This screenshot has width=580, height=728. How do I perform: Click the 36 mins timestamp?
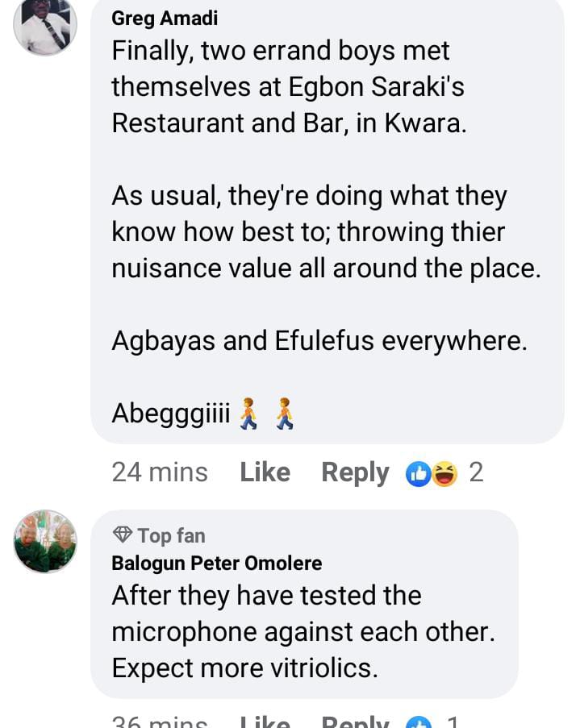160,722
